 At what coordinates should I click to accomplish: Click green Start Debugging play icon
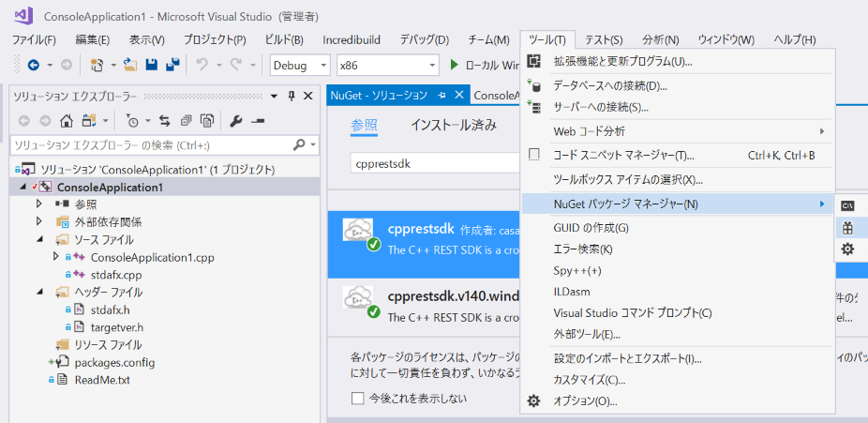pos(455,66)
